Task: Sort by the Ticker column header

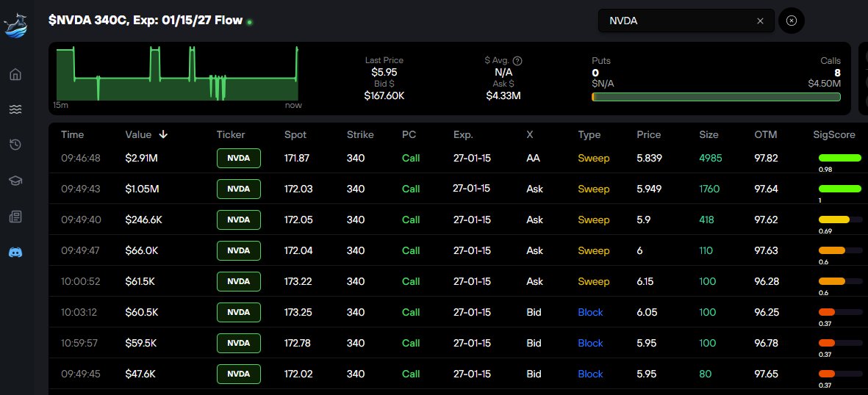Action: pyautogui.click(x=231, y=134)
